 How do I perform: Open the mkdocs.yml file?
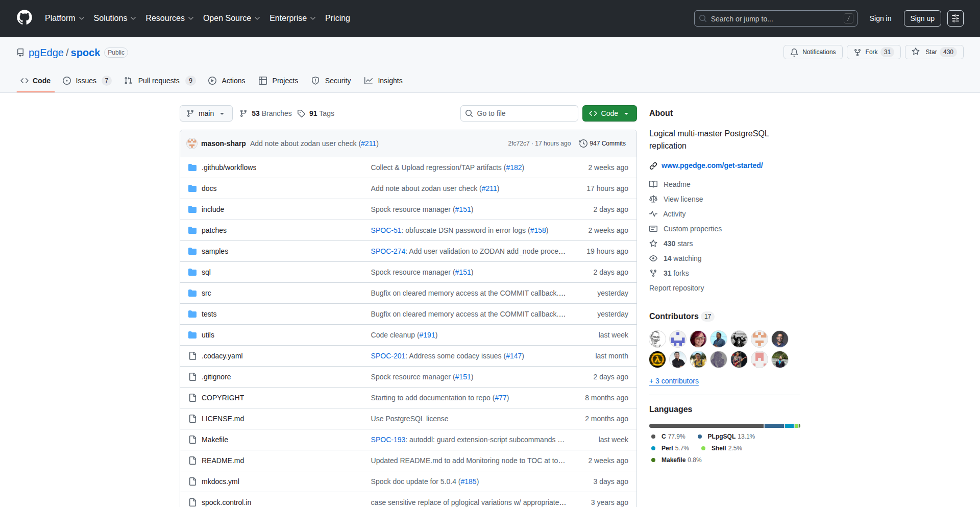(x=220, y=481)
